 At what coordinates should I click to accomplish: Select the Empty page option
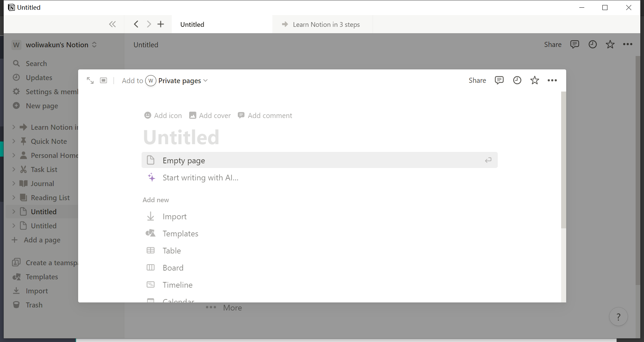click(x=184, y=160)
